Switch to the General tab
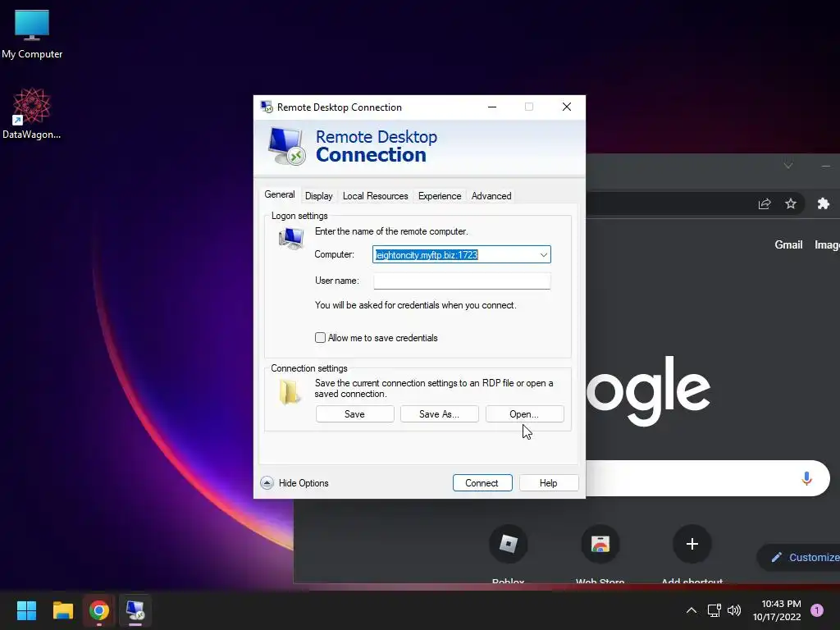The width and height of the screenshot is (840, 630). 280,194
